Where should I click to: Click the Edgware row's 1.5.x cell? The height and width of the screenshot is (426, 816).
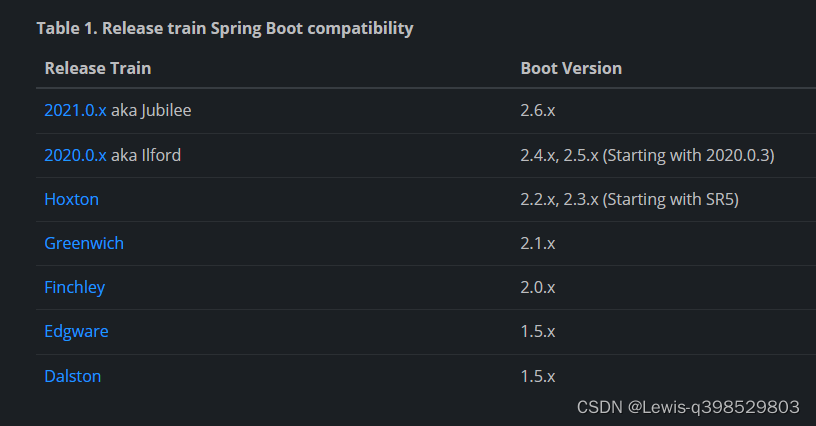[538, 332]
